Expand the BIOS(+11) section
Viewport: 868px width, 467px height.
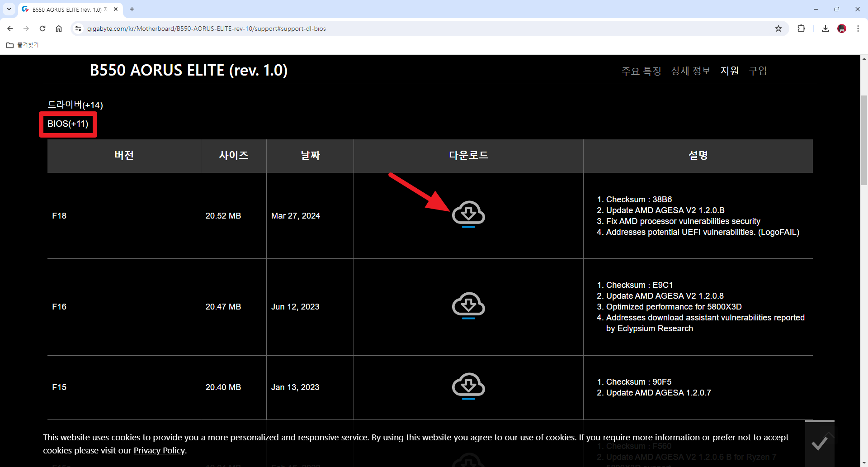coord(68,124)
